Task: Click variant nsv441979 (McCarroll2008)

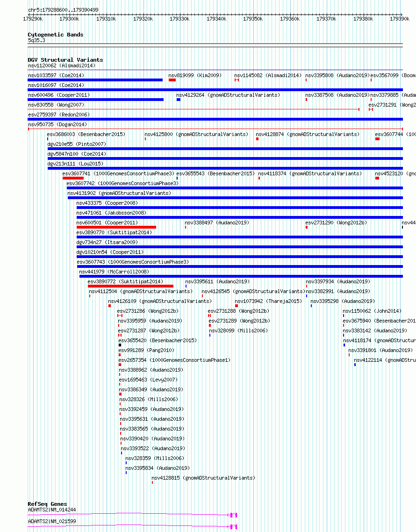Action: click(x=114, y=272)
